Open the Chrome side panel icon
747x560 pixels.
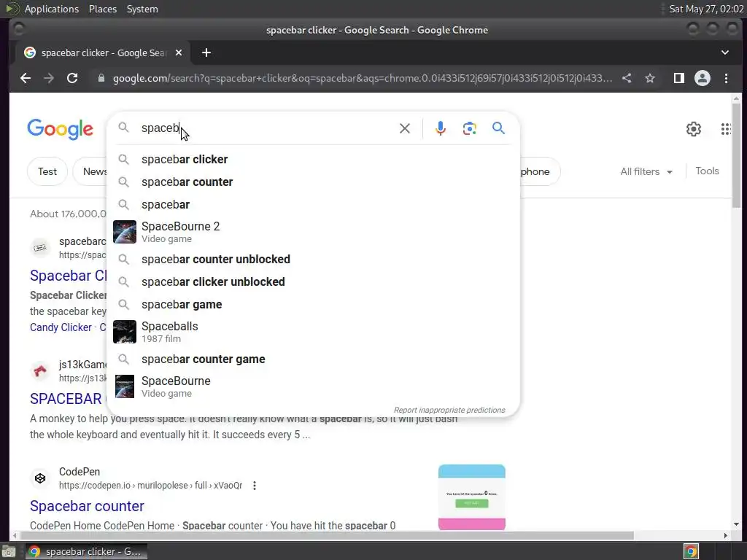pos(679,78)
